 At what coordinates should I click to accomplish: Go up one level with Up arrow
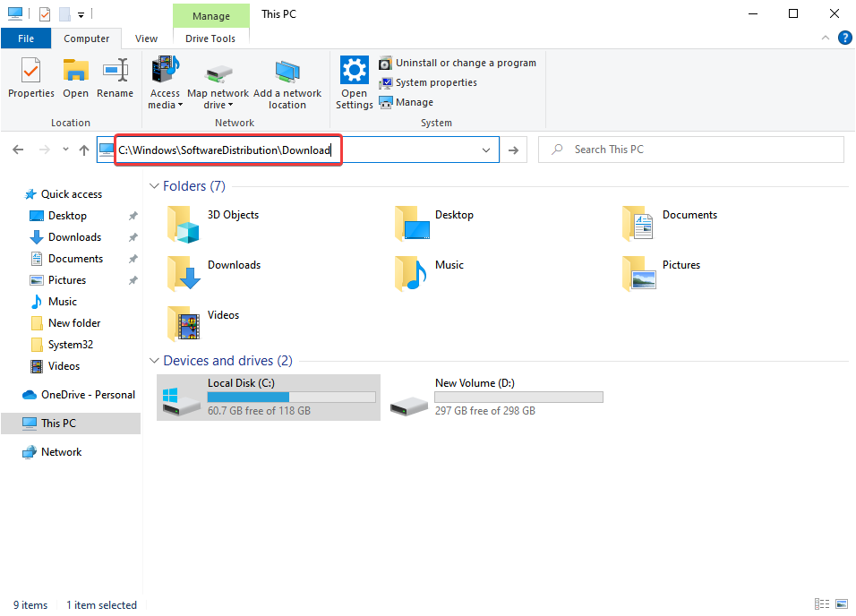(x=83, y=150)
